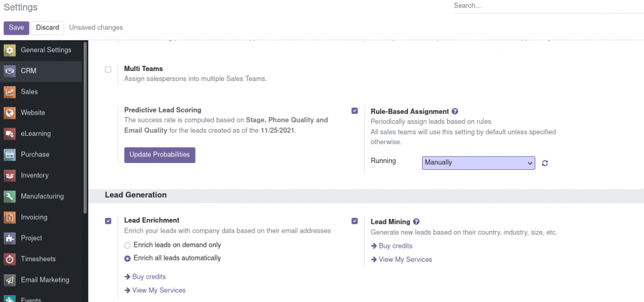Click the Rule-Based Assignment help icon
This screenshot has height=302, width=644.
coord(455,111)
